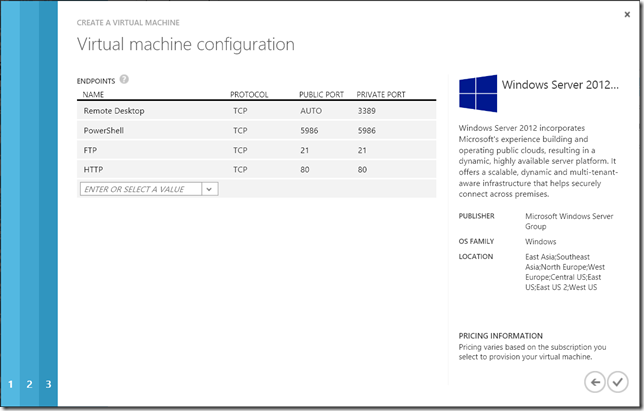Screen dimensions: 644x411
Task: Jump to wizard step 2
Action: 30,384
